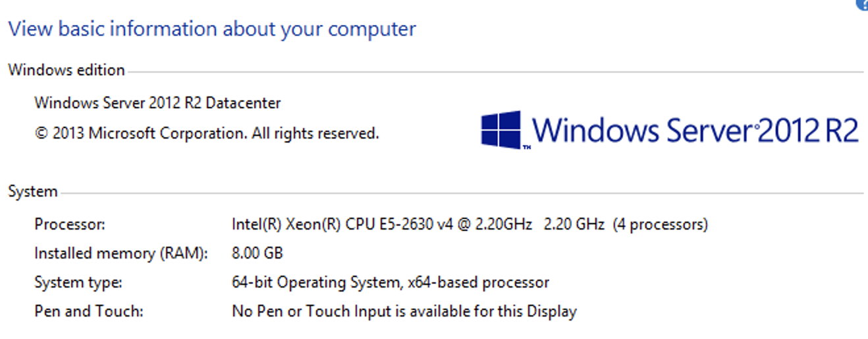The height and width of the screenshot is (339, 868).
Task: Click the divider line beside 'Windows edition'
Action: click(494, 72)
